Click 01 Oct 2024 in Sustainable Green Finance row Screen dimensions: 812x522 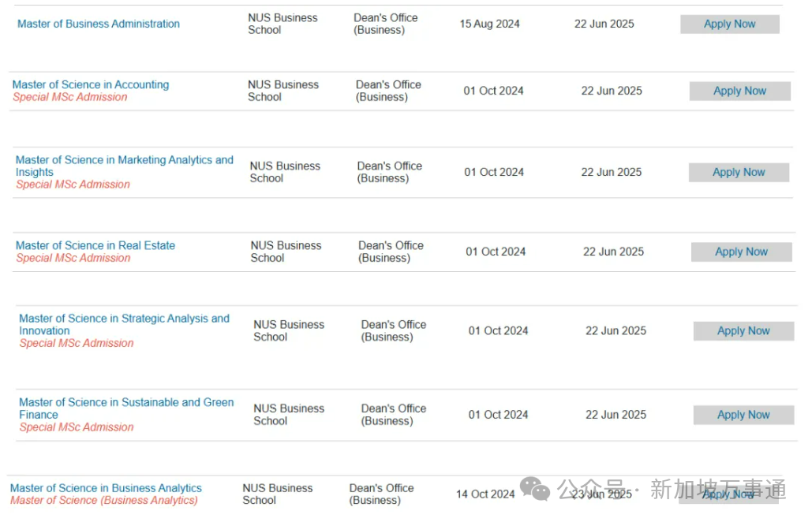click(x=498, y=415)
